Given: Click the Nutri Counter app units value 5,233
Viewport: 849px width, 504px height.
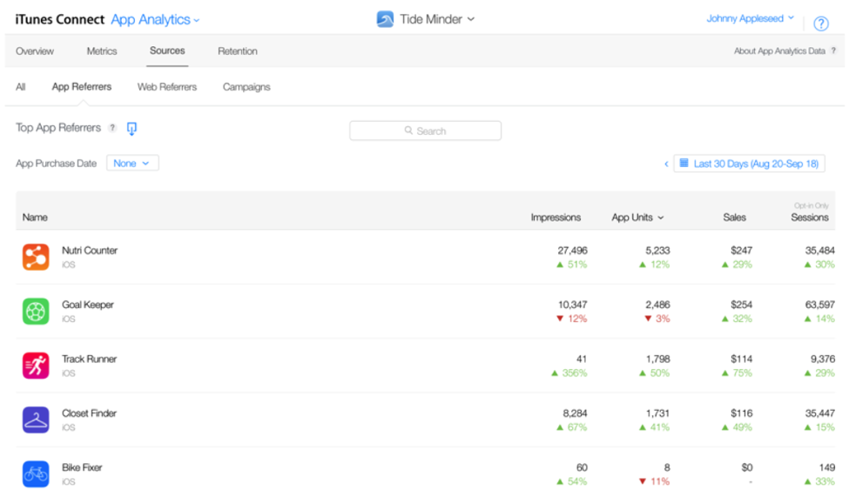Looking at the screenshot, I should [657, 250].
